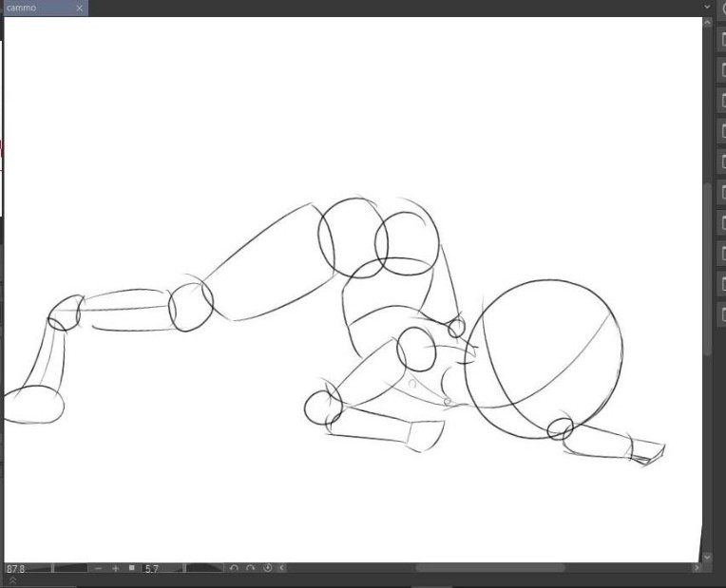This screenshot has height=588, width=726.
Task: Click the vertical scrollbar thumb
Action: click(x=707, y=269)
